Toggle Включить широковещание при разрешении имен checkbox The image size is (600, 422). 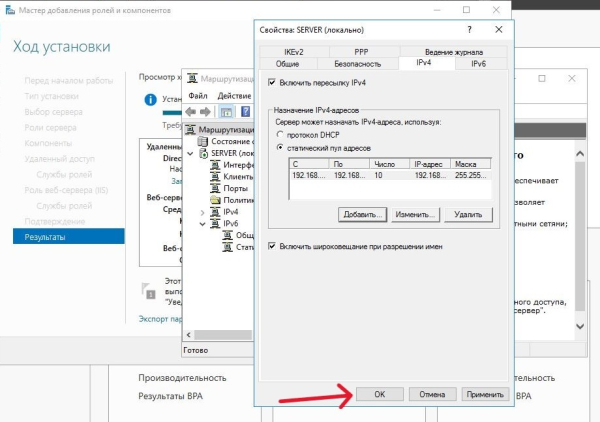272,246
